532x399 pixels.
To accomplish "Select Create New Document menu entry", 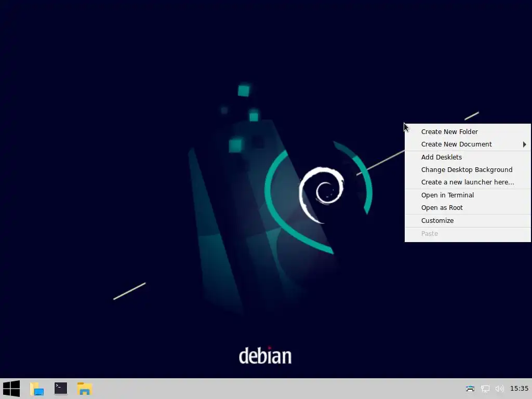I will coord(468,144).
